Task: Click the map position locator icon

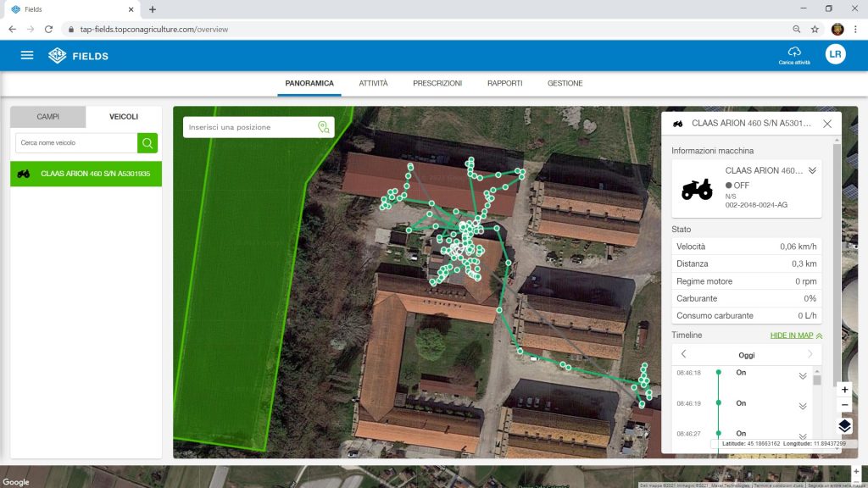Action: [323, 127]
